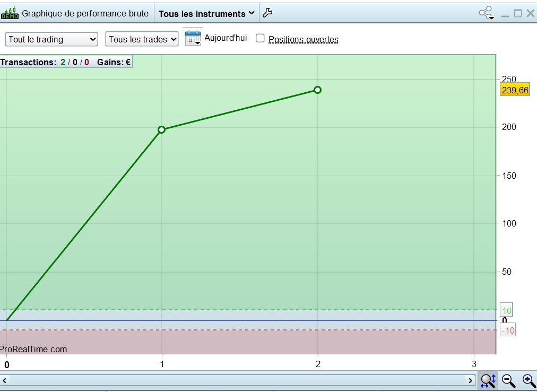The height and width of the screenshot is (392, 537).
Task: Click the scrollbar right arrow
Action: click(471, 380)
